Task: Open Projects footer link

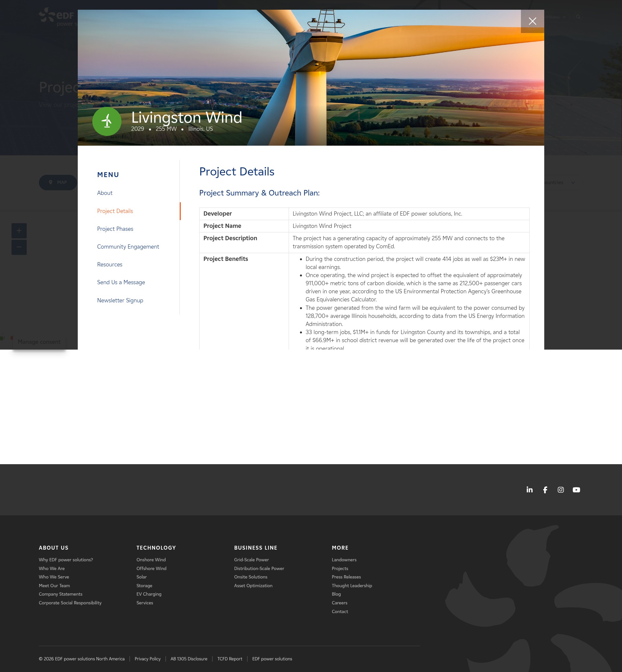Action: (340, 568)
